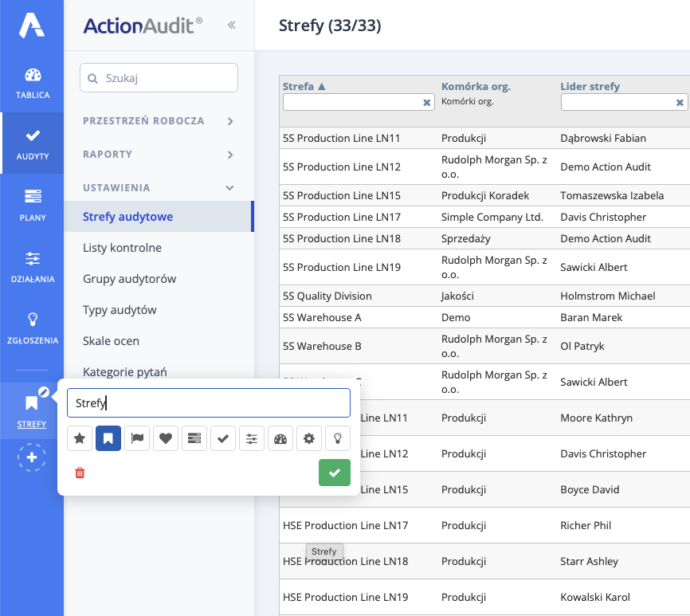
Task: Select the star icon for the shortcut
Action: pyautogui.click(x=80, y=438)
